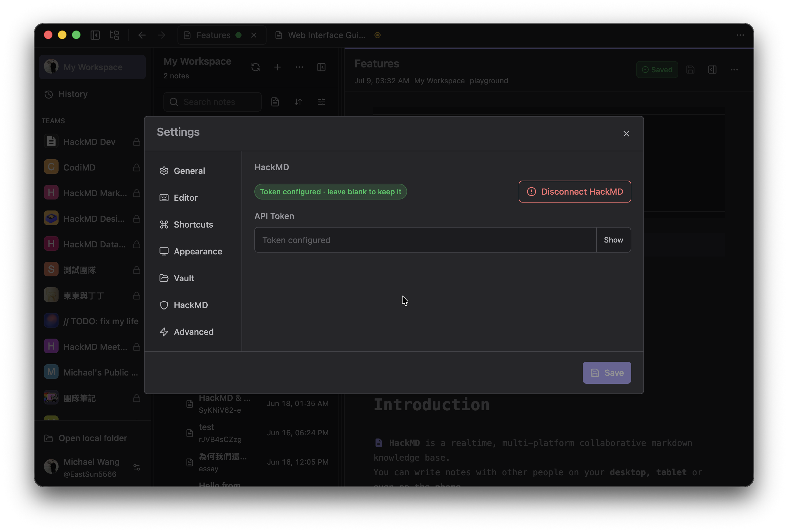
Task: Open HackMD Mark... team
Action: [x=95, y=193]
